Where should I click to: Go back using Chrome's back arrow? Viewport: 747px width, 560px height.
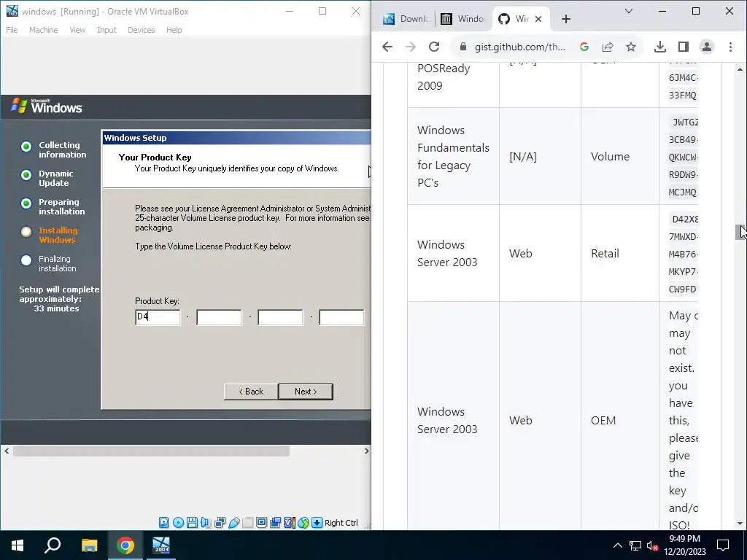387,47
